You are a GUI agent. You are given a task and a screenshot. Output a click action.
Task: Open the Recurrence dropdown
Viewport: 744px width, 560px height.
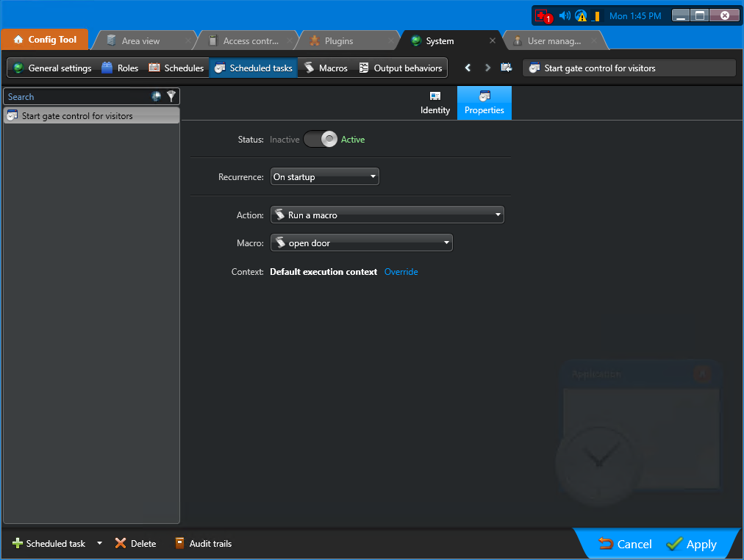click(324, 176)
